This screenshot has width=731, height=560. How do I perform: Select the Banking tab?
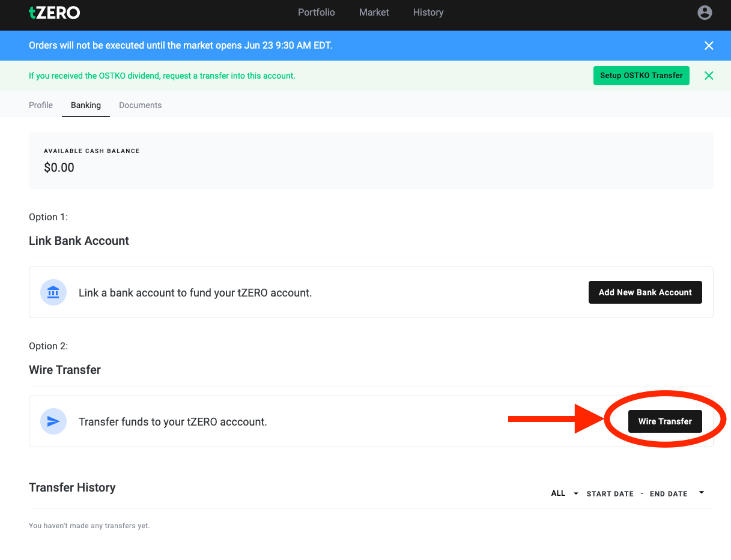pos(85,105)
